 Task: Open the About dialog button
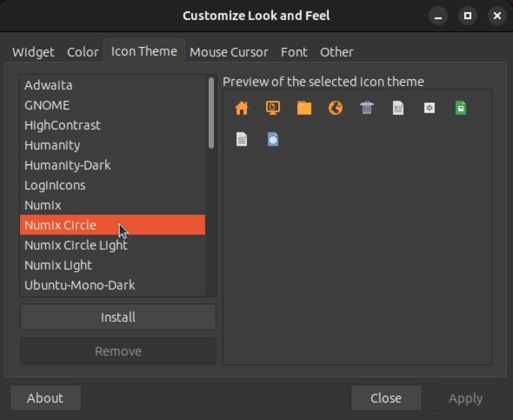(x=46, y=398)
